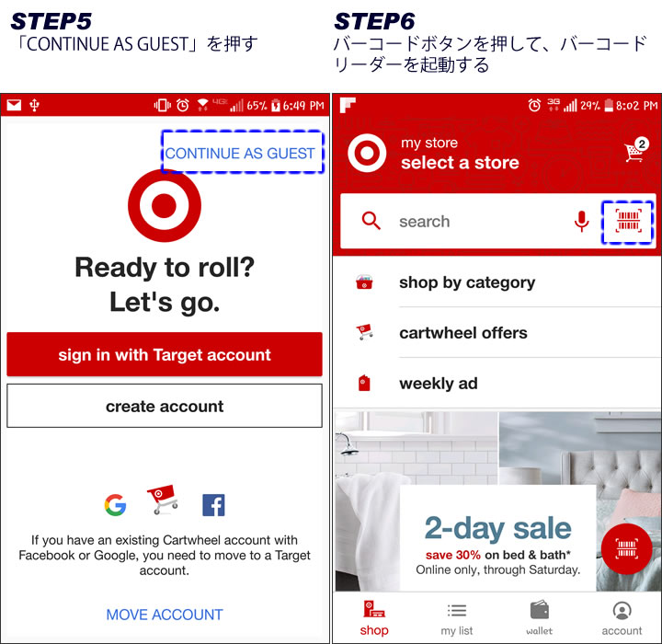Tap the Target bullseye logo beside my store
662x644 pixels.
pyautogui.click(x=367, y=153)
